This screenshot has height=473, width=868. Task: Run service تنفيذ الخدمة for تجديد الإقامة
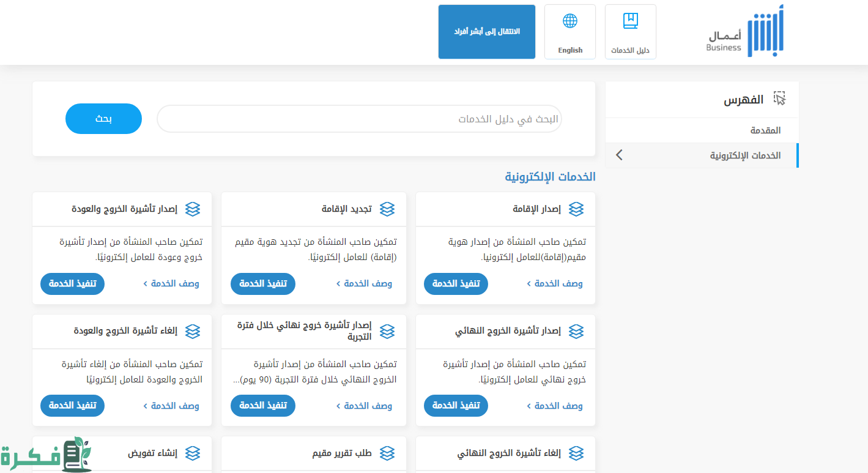(263, 284)
